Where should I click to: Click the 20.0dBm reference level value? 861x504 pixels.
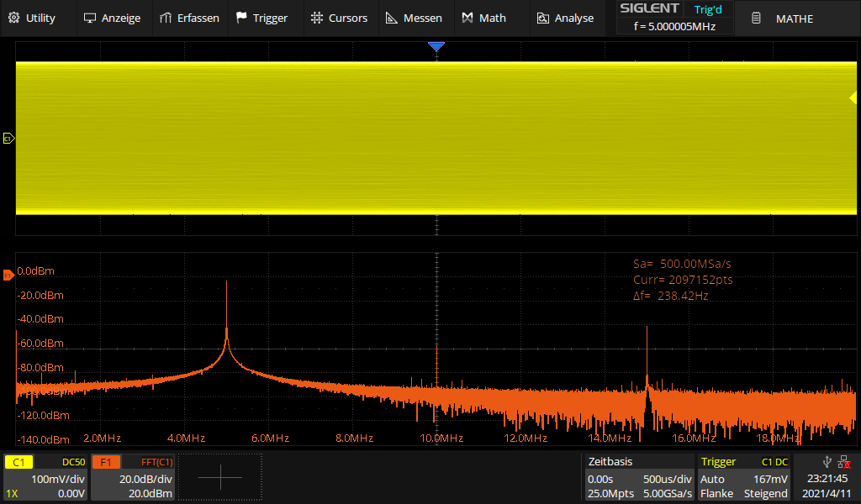(151, 494)
